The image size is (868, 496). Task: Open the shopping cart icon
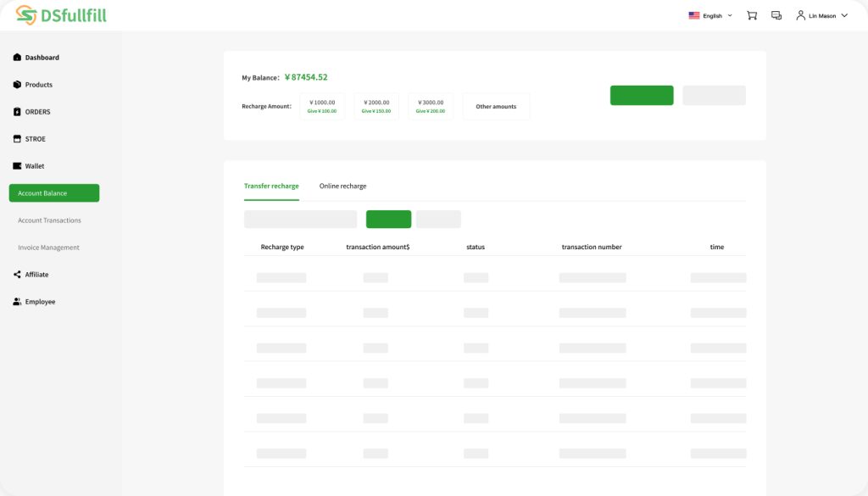(752, 15)
